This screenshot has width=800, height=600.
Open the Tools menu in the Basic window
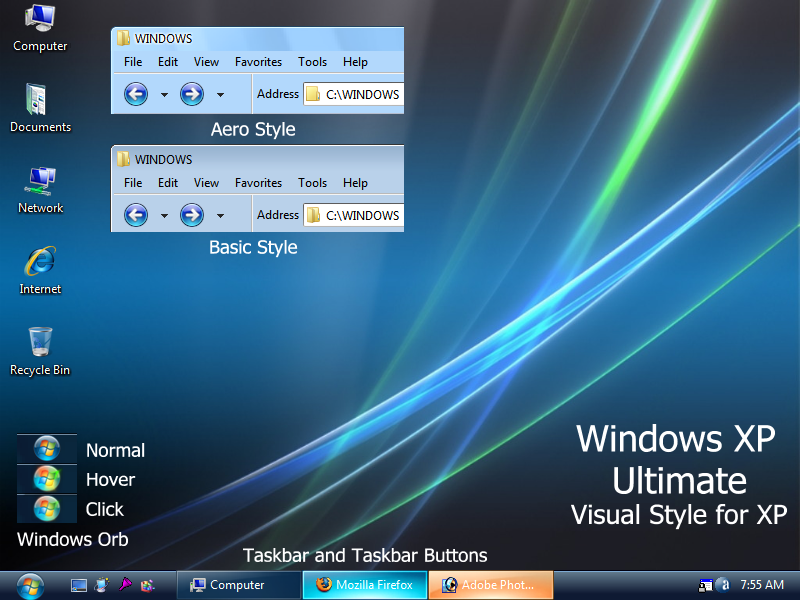[x=312, y=183]
